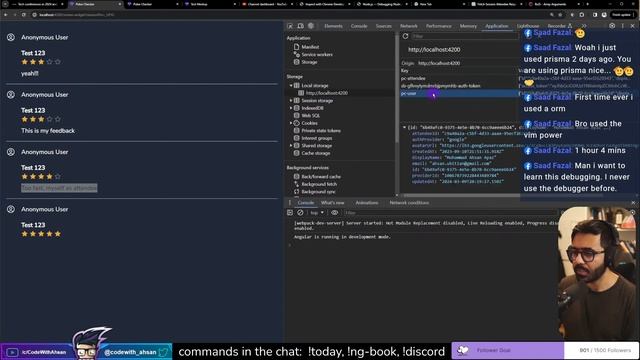This screenshot has height=360, width=640.
Task: Click the Console drawer tab
Action: [x=305, y=202]
